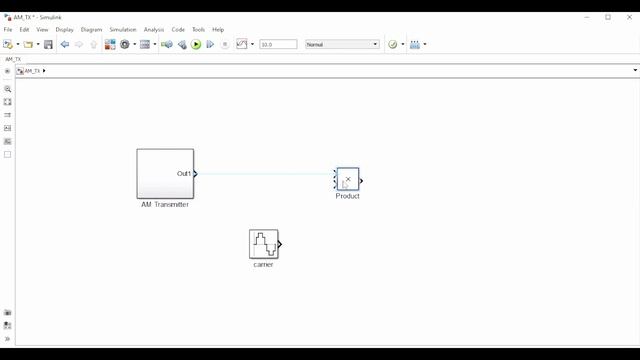
Task: Expand the Data Inspector dropdown arrow
Action: click(x=252, y=44)
